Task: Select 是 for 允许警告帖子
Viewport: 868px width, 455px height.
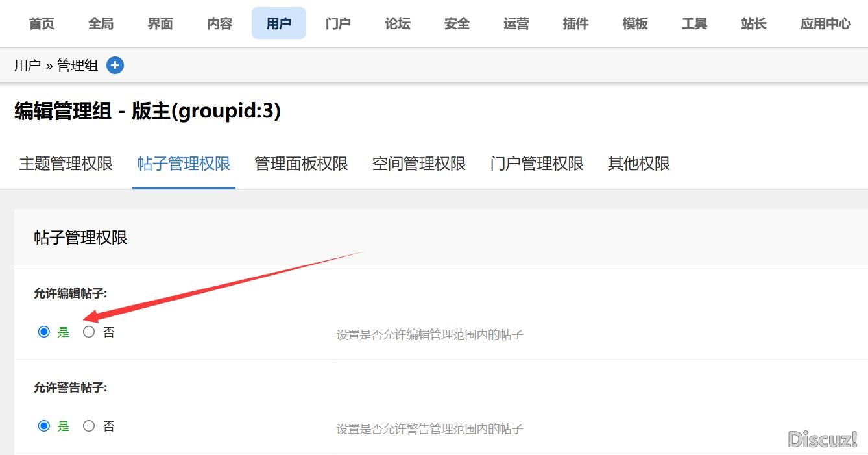Action: click(44, 426)
